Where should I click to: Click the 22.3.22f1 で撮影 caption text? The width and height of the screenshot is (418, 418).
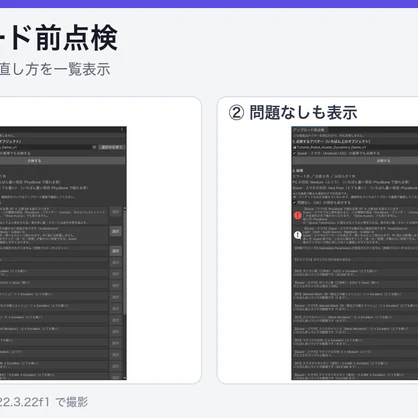(x=44, y=402)
